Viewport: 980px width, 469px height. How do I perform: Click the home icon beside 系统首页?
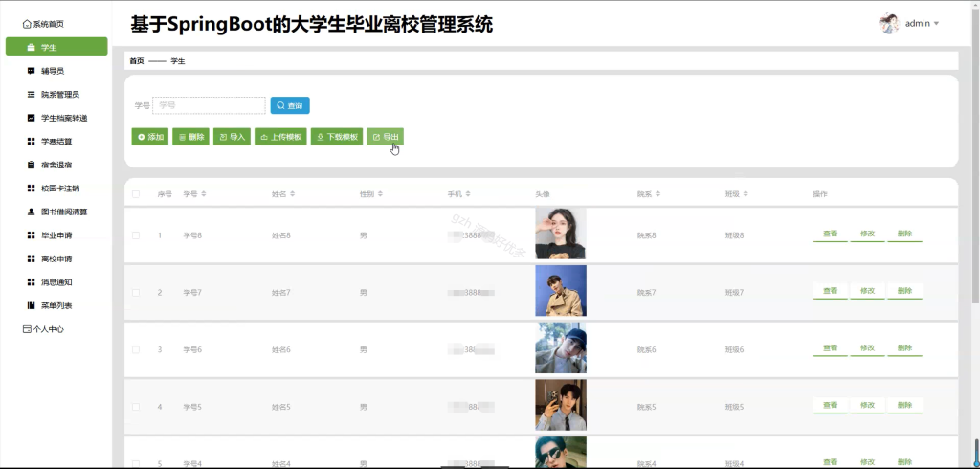[x=26, y=24]
